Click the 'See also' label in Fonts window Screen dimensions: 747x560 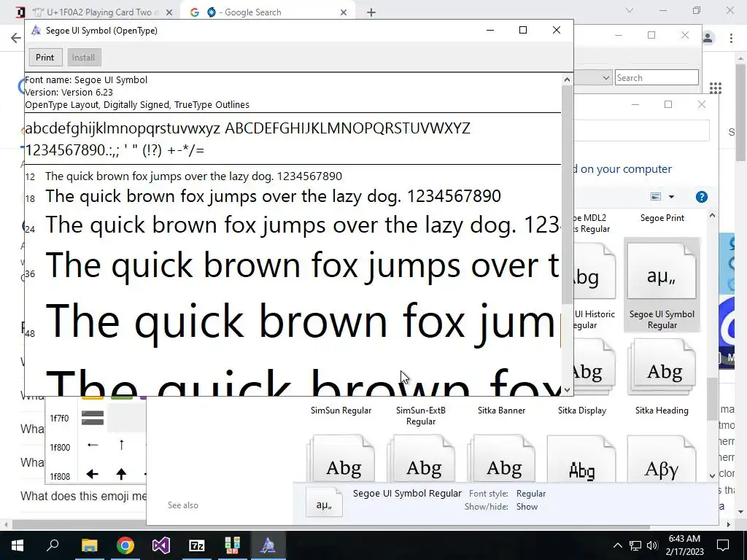coord(183,505)
